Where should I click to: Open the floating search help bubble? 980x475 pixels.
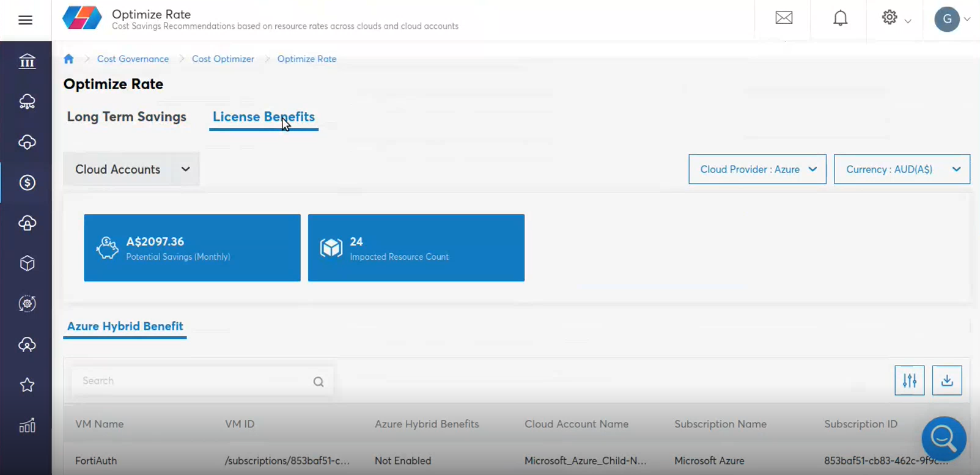tap(944, 438)
